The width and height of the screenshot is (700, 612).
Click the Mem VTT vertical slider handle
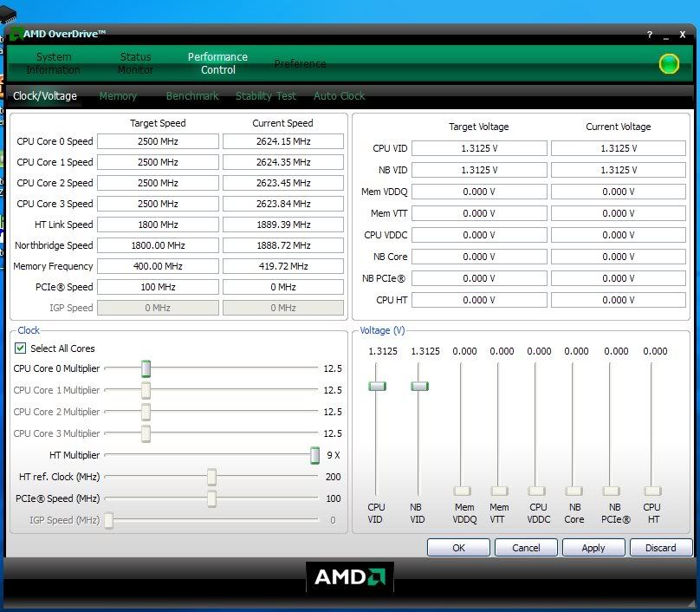pos(499,491)
